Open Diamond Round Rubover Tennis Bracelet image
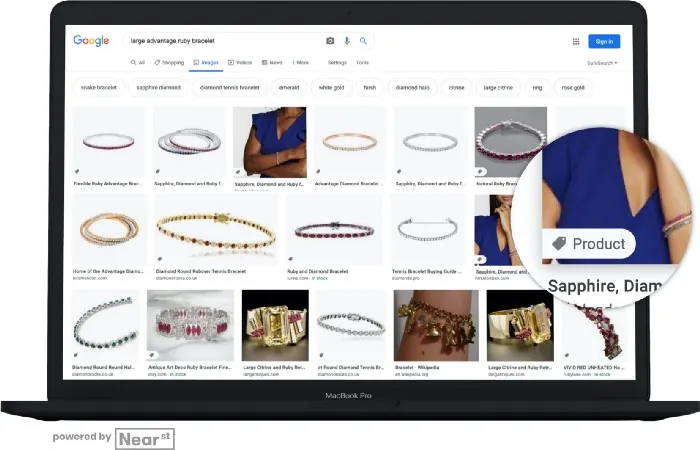Screen dimensions: 700x450 pos(216,229)
